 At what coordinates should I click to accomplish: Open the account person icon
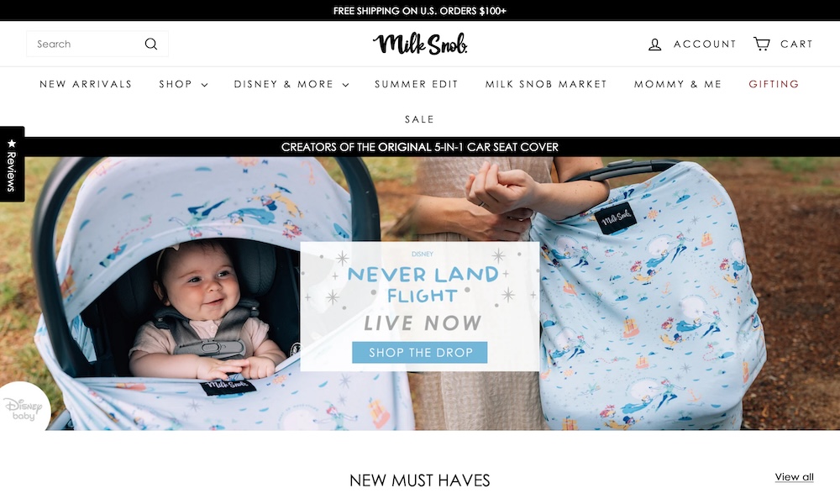coord(654,45)
